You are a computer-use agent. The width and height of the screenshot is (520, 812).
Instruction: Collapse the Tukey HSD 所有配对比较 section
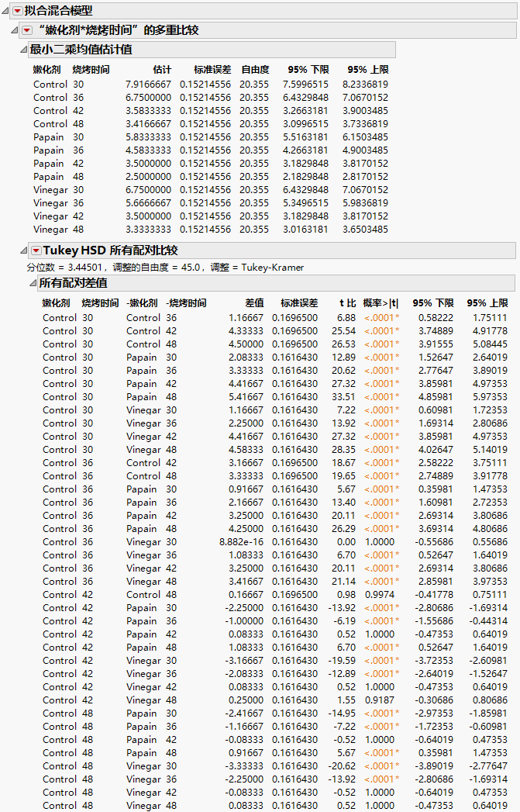(x=24, y=251)
